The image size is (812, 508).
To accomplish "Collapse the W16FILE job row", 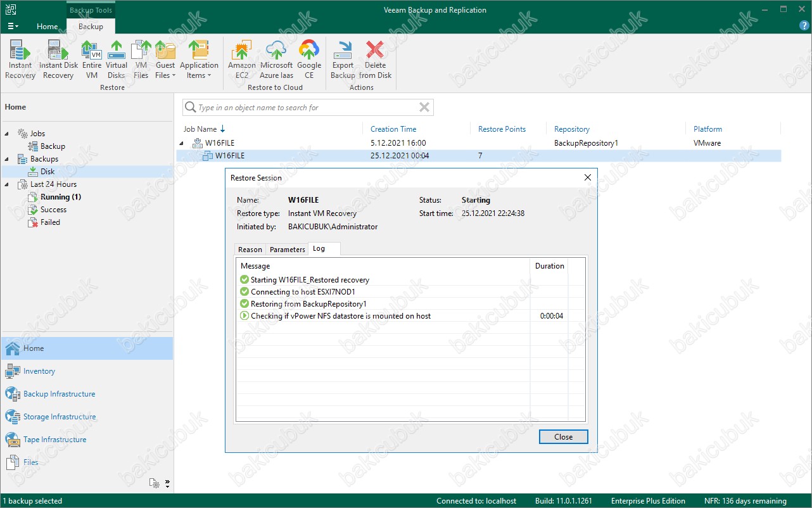I will 182,143.
